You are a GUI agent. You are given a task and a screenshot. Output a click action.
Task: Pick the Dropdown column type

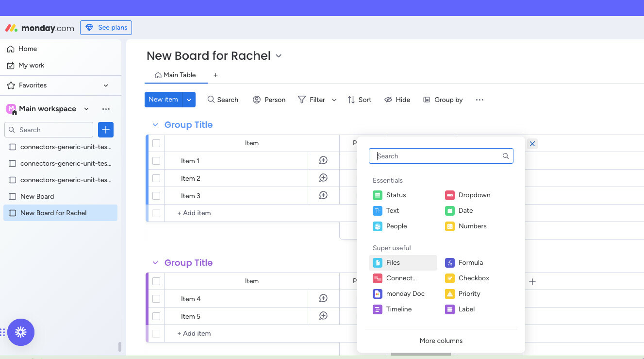(468, 195)
